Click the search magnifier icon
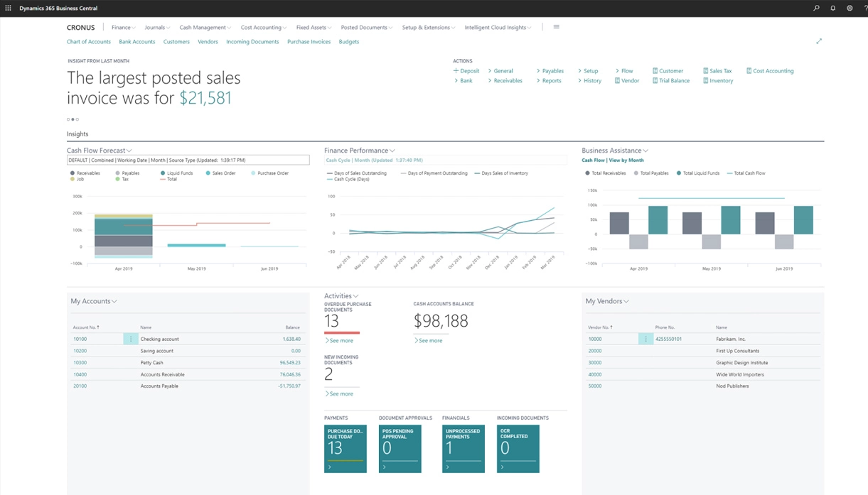The image size is (868, 495). [816, 9]
